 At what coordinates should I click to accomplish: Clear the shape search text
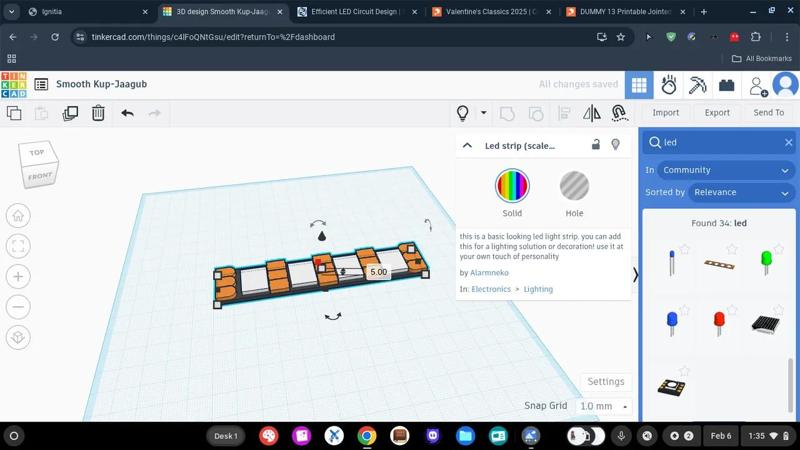coord(788,142)
